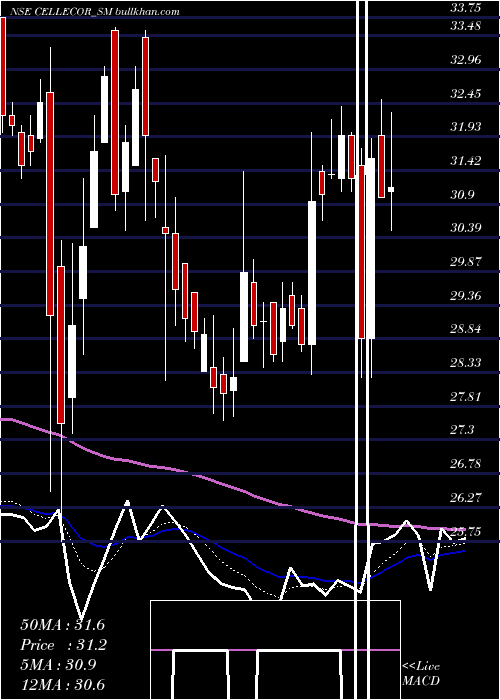Image resolution: width=500 pixels, height=700 pixels.
Task: Click the 12MA : 30.6 readout
Action: [x=62, y=685]
